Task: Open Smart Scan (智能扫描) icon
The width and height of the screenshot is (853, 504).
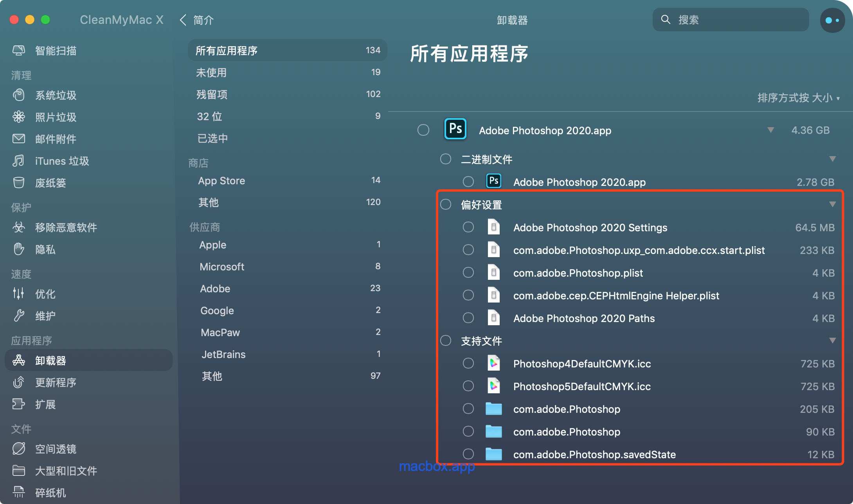Action: tap(19, 50)
